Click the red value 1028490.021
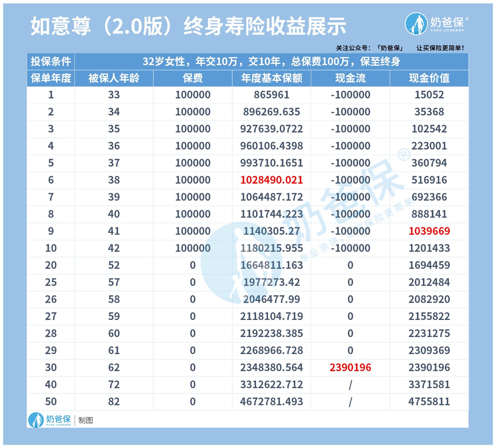Image resolution: width=496 pixels, height=448 pixels. [x=272, y=180]
